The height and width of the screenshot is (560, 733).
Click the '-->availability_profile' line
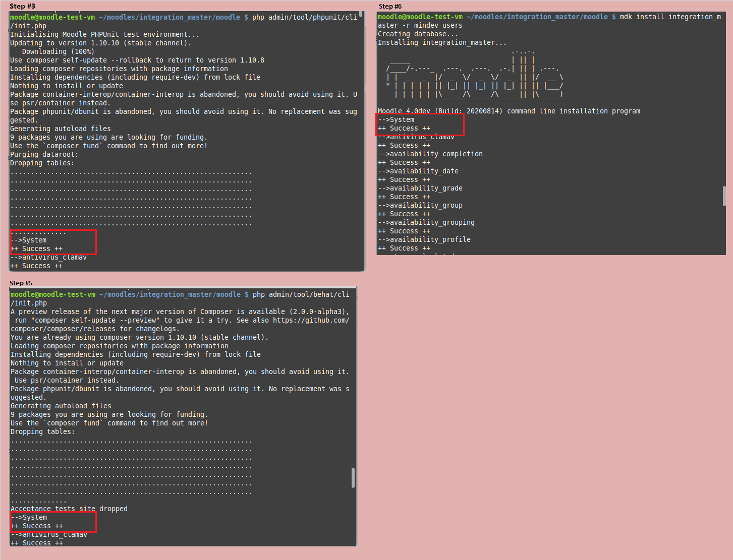coord(424,239)
